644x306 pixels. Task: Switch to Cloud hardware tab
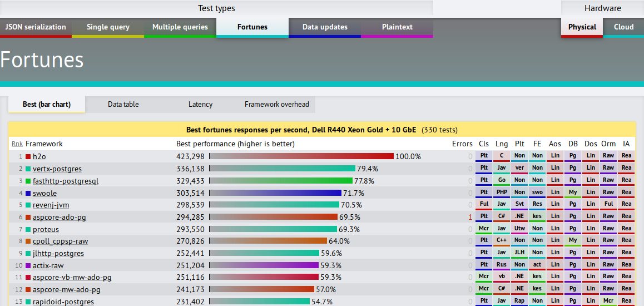[x=623, y=27]
